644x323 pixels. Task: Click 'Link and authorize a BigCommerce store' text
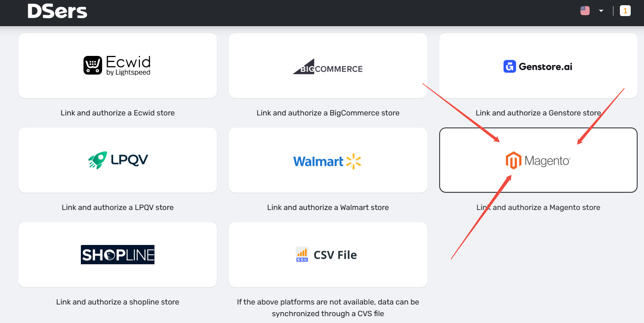tap(328, 113)
